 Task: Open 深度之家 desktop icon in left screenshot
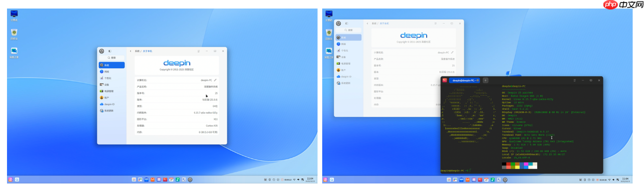[14, 52]
